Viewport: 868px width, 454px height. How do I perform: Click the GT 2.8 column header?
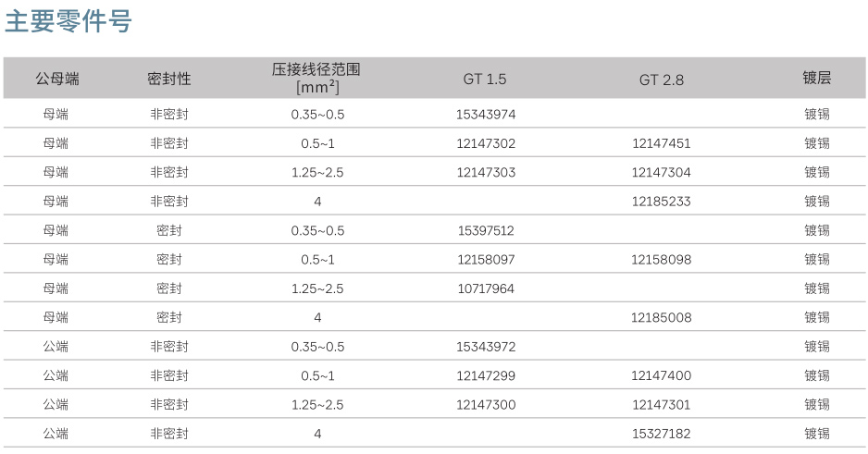pyautogui.click(x=661, y=80)
